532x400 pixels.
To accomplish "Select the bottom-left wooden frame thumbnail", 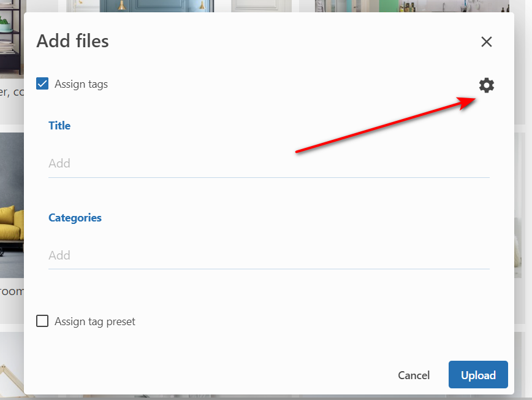I will coord(11,368).
